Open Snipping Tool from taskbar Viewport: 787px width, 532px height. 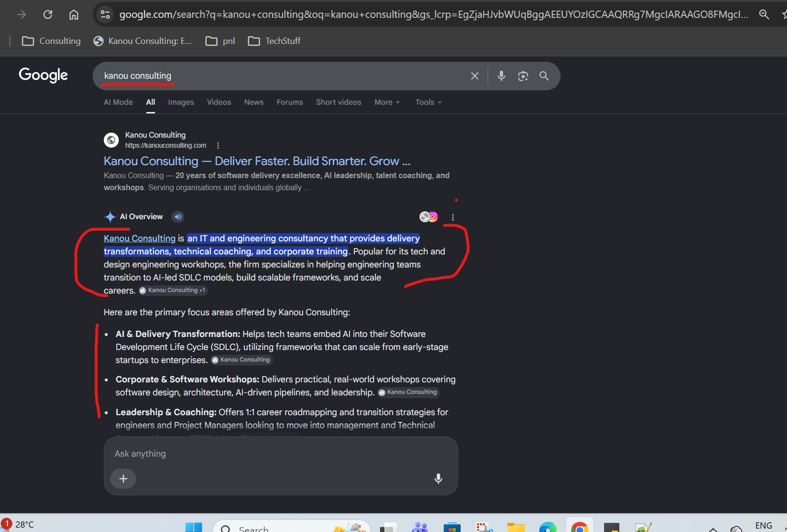tap(484, 527)
